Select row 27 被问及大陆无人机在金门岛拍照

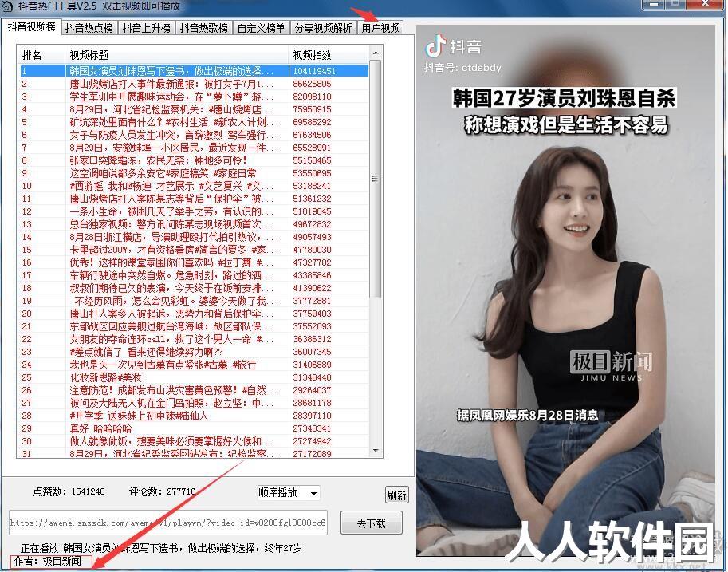[x=194, y=404]
